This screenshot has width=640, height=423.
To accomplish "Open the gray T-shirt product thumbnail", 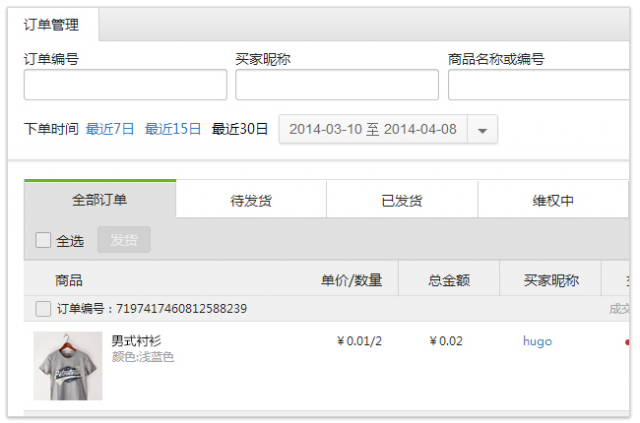I will click(68, 366).
